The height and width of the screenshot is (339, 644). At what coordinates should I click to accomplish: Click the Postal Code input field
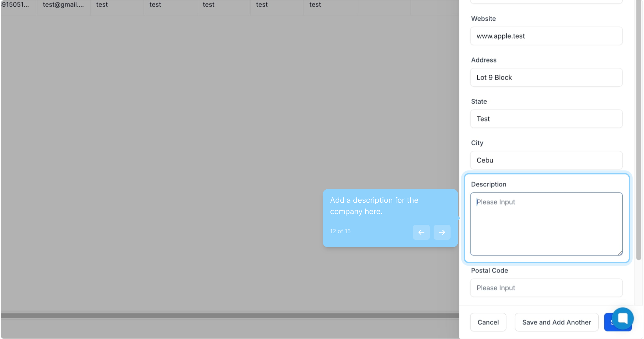click(x=546, y=288)
